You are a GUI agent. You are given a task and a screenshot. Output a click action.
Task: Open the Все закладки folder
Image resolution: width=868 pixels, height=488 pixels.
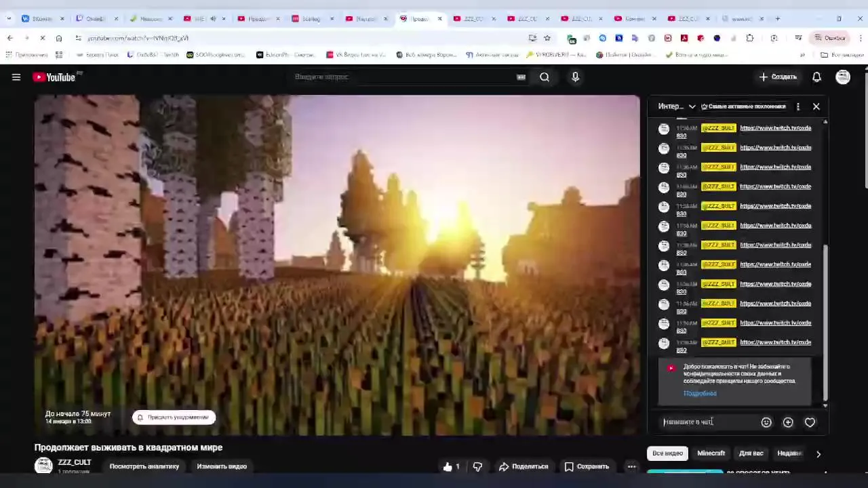(x=842, y=55)
